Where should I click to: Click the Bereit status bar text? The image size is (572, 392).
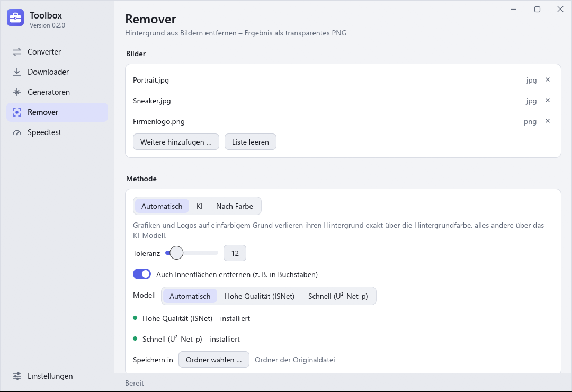tap(134, 383)
